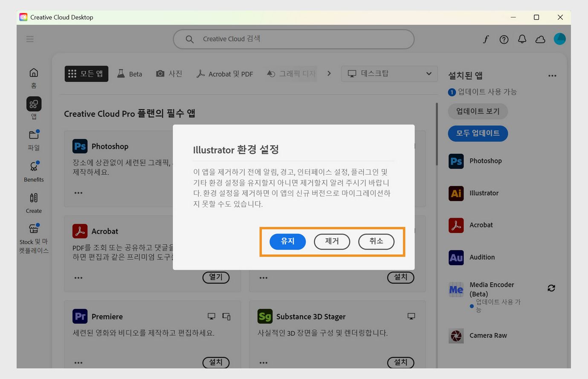Click Illustrator label in installed apps
The image size is (588, 379).
pyautogui.click(x=484, y=193)
